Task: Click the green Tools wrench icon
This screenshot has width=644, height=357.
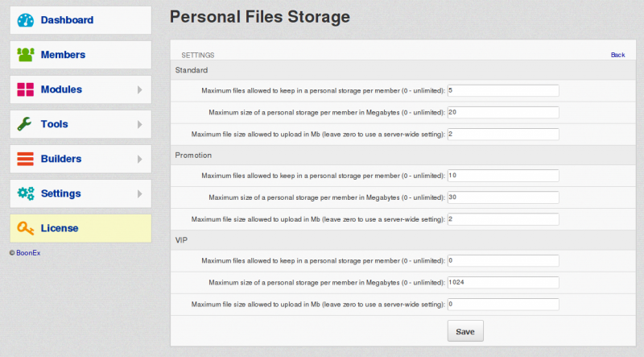Action: tap(25, 124)
